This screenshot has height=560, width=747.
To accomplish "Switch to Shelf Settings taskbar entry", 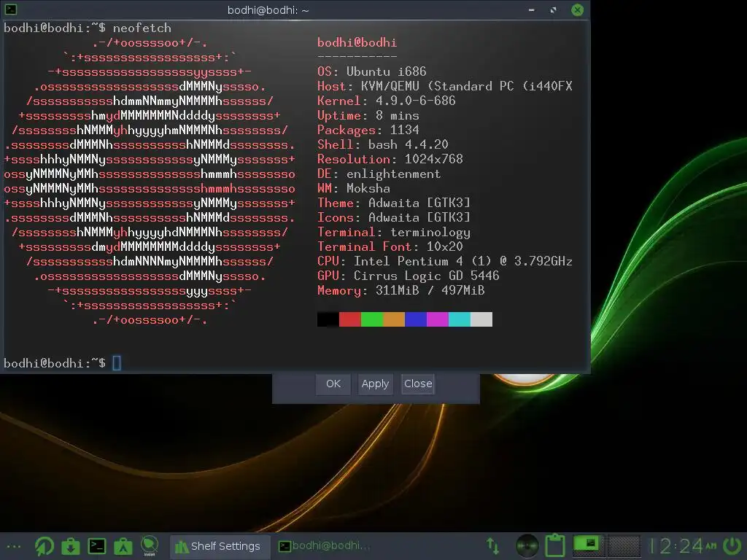I will 220,546.
